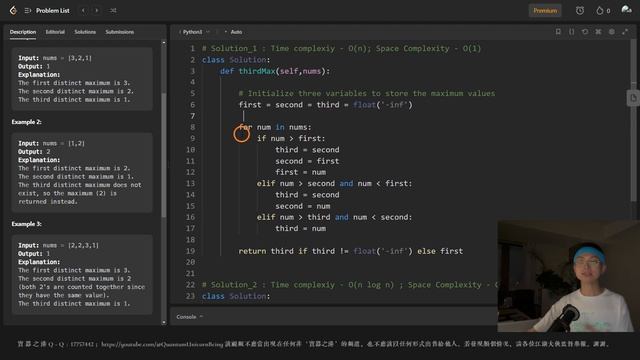This screenshot has width=640, height=360.
Task: Click the 'return third if third' code line
Action: [351, 251]
